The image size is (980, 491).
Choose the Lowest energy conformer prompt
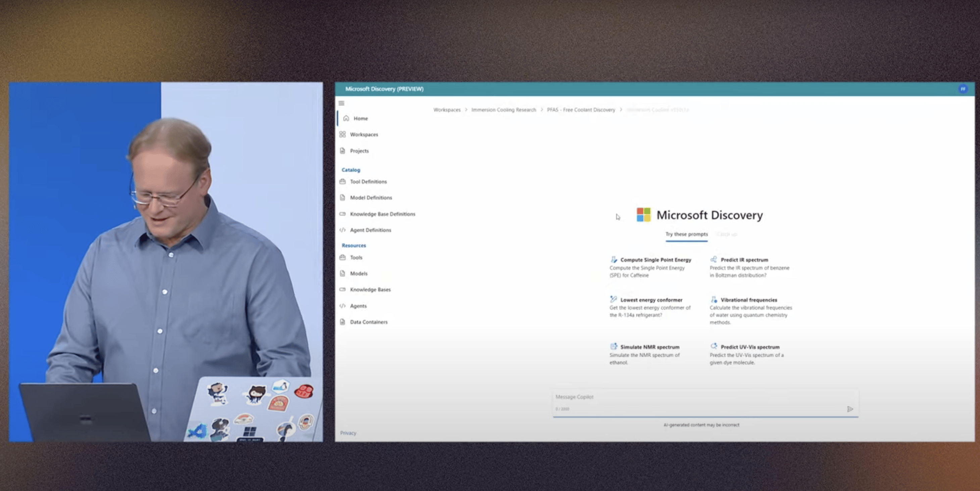650,307
